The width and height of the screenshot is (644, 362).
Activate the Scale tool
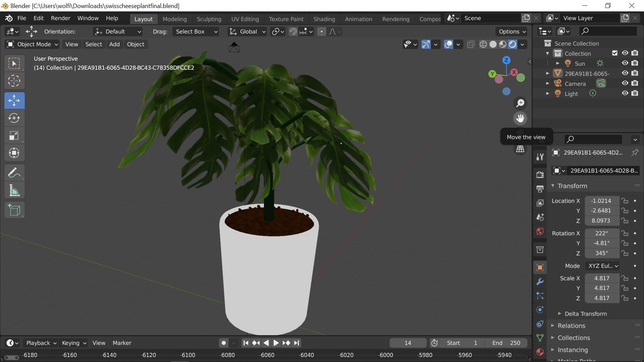pyautogui.click(x=14, y=135)
